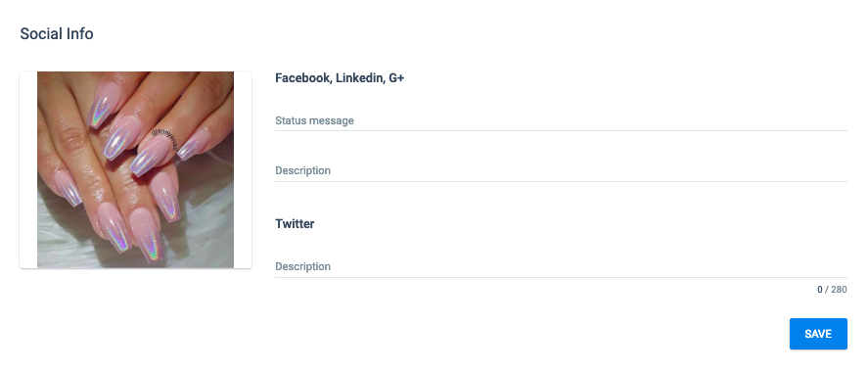Click the Twitter Description placeholder text
Screen dimensions: 868x372
[302, 266]
